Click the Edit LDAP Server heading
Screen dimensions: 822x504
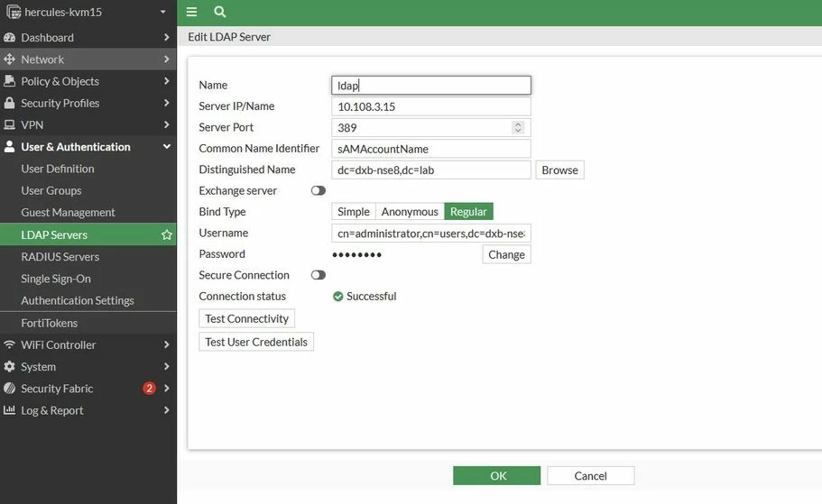[x=229, y=37]
